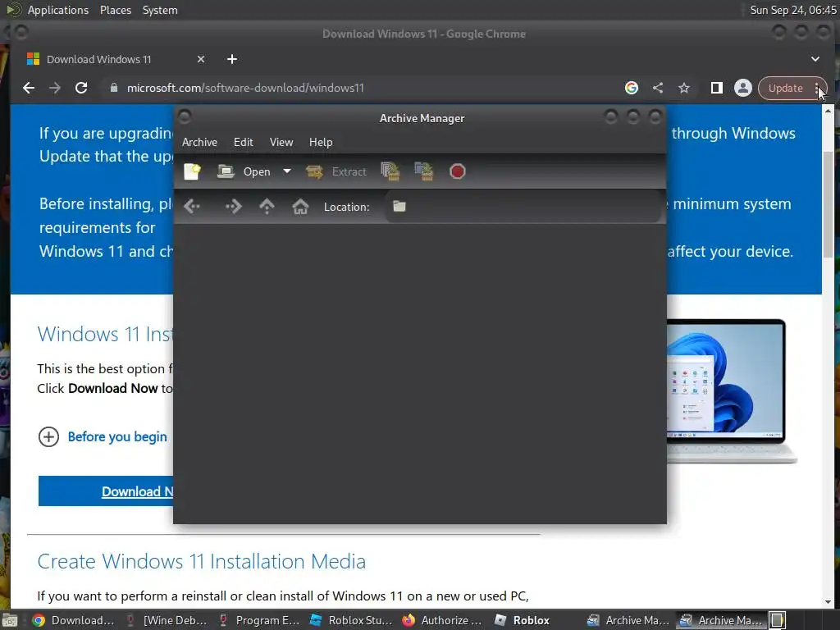Click the Google search icon in address bar
The image size is (840, 630).
pyautogui.click(x=632, y=88)
